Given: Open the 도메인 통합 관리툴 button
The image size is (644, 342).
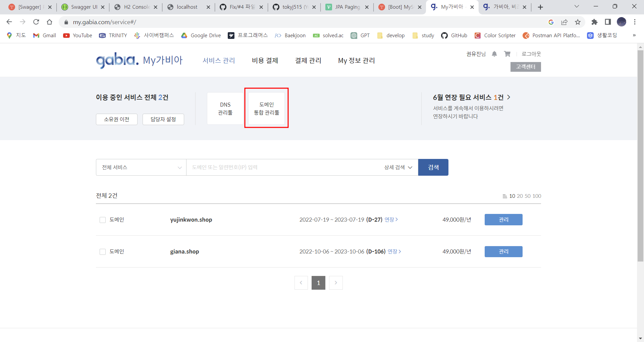Looking at the screenshot, I should [267, 109].
